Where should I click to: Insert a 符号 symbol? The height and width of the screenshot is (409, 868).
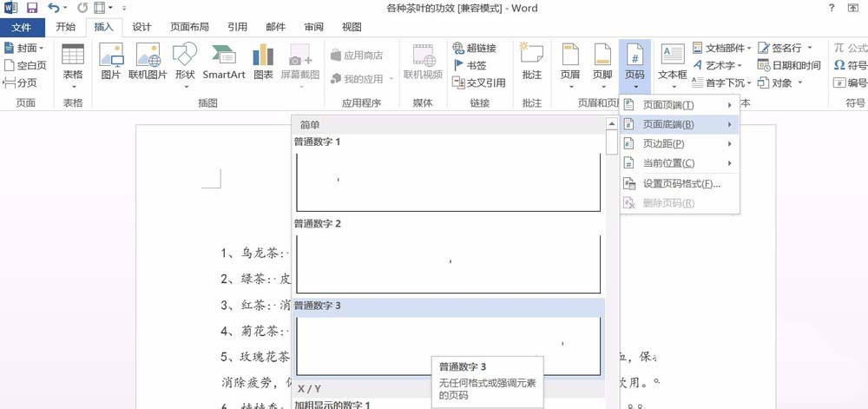coord(851,65)
